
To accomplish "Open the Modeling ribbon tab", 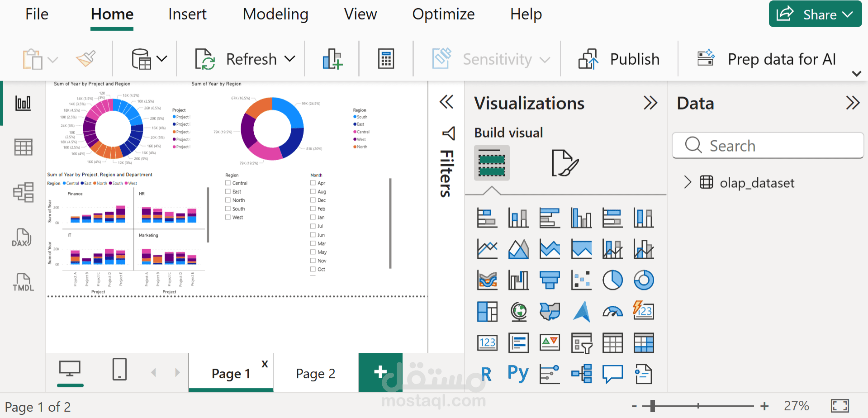I will tap(275, 14).
